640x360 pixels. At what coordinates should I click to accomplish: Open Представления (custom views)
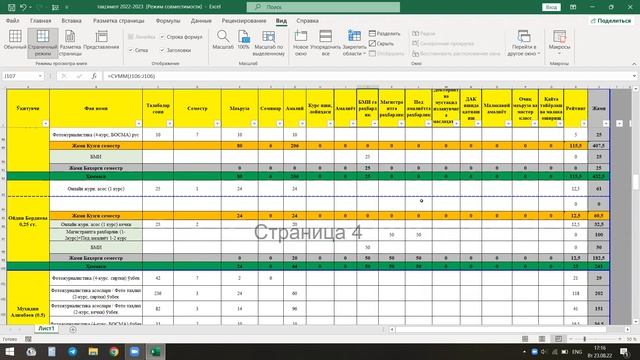(101, 40)
